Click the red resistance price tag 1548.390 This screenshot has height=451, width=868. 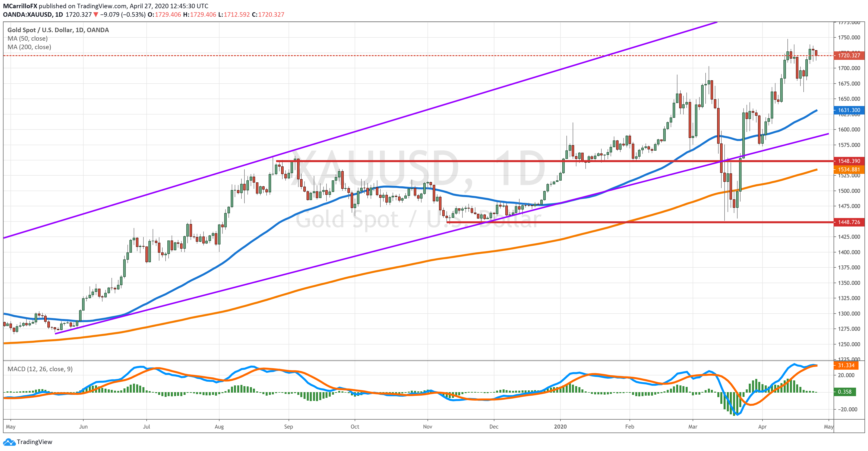coord(849,161)
